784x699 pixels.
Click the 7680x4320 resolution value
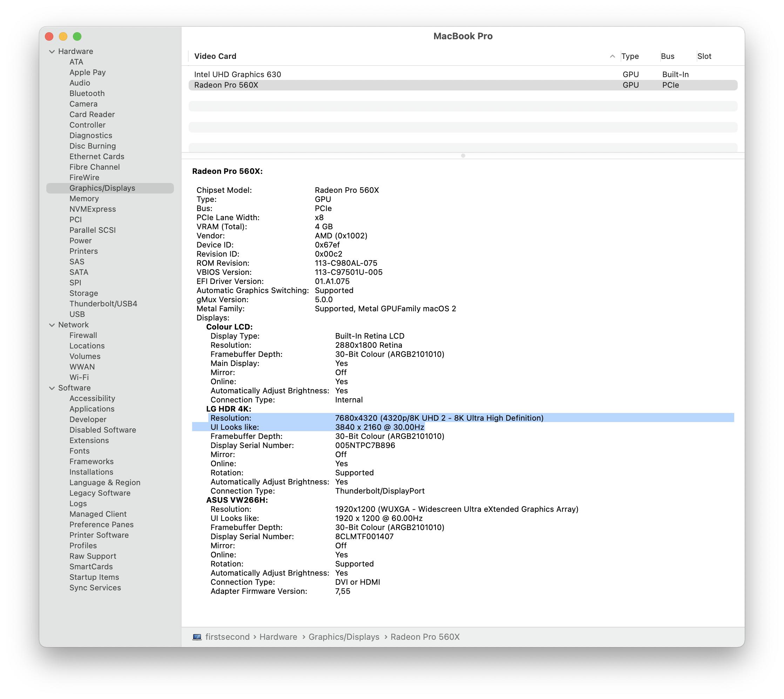tap(439, 418)
